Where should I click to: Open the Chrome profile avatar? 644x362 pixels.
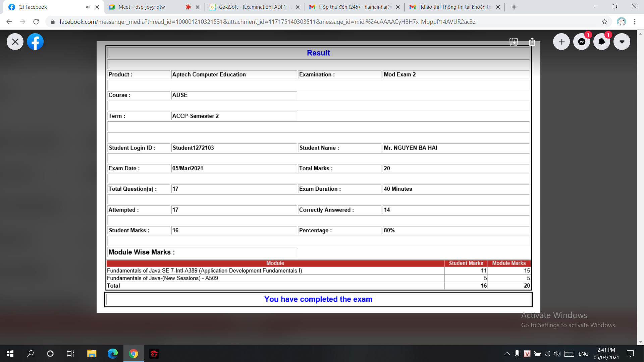click(x=622, y=22)
